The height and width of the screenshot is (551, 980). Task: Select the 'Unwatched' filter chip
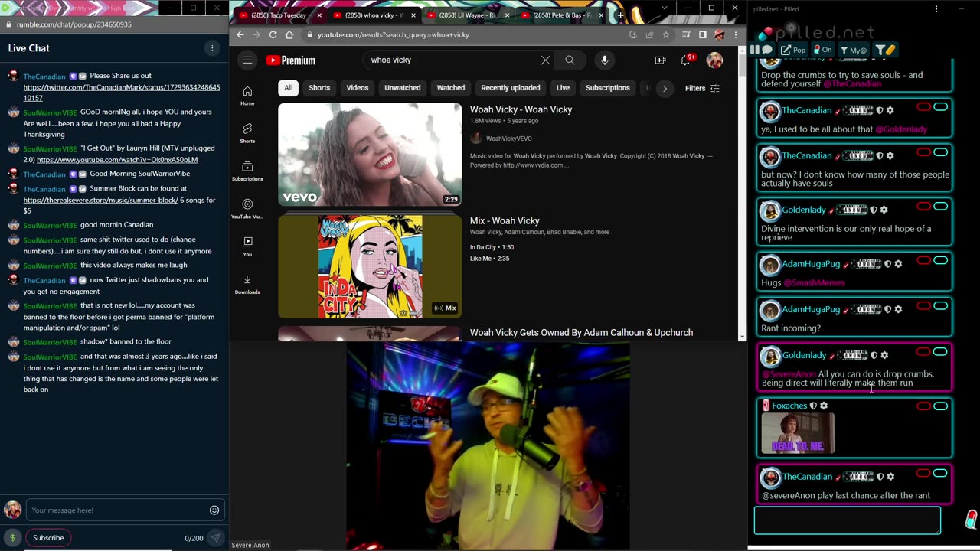[403, 88]
